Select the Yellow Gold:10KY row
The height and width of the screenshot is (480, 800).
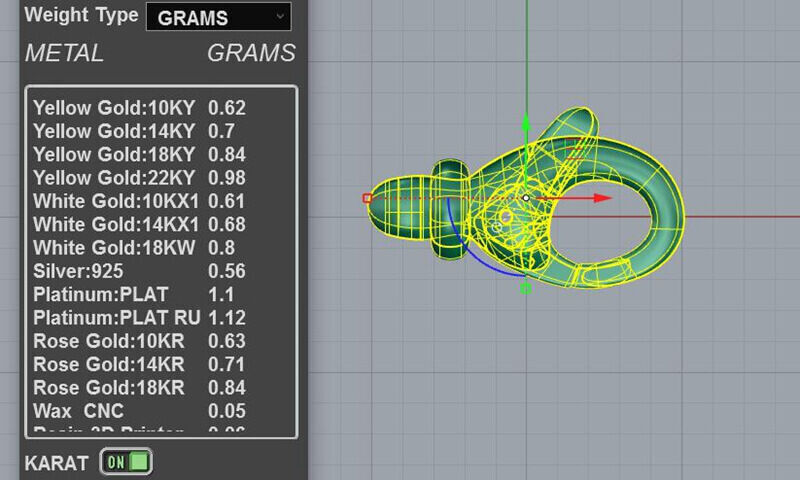point(139,108)
